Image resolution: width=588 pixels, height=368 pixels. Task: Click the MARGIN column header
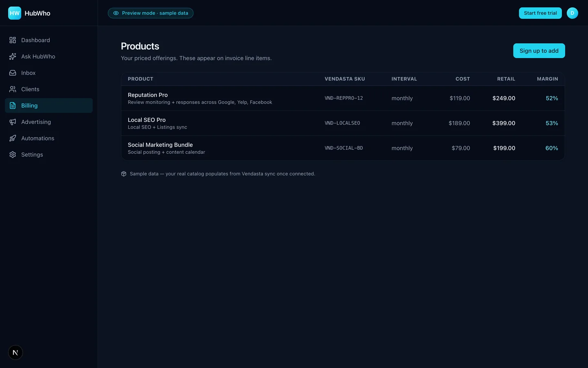(547, 79)
